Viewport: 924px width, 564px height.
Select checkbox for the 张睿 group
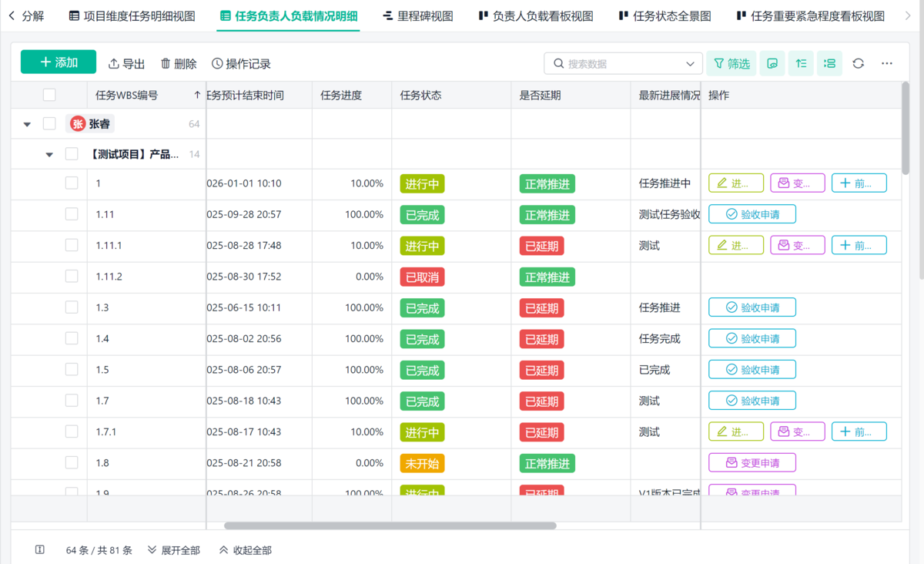[49, 124]
